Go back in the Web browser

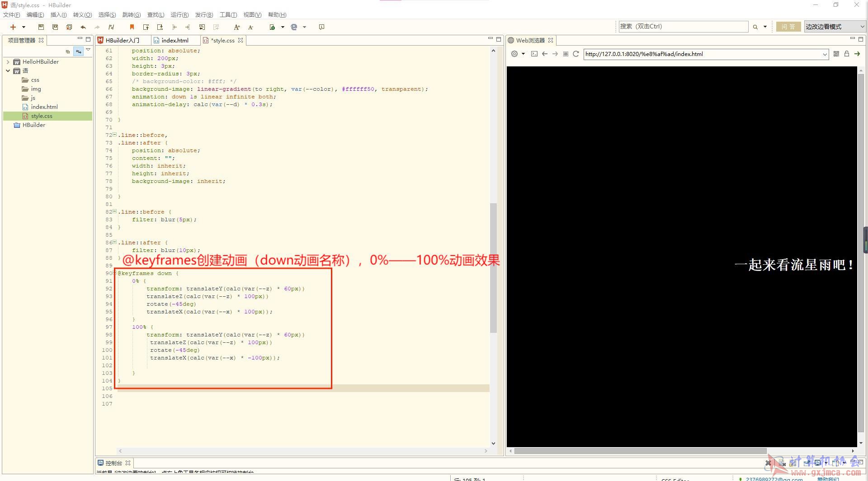coord(545,54)
